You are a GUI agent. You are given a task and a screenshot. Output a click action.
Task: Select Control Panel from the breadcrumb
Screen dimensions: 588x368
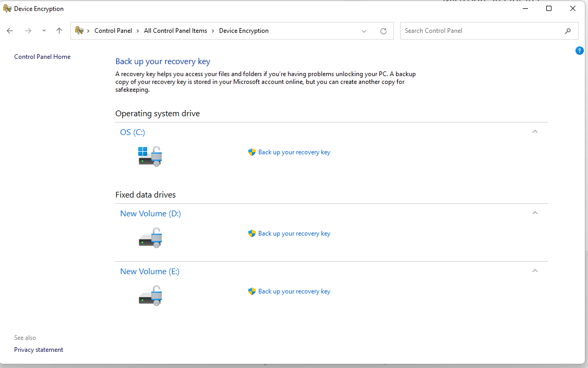click(x=113, y=31)
